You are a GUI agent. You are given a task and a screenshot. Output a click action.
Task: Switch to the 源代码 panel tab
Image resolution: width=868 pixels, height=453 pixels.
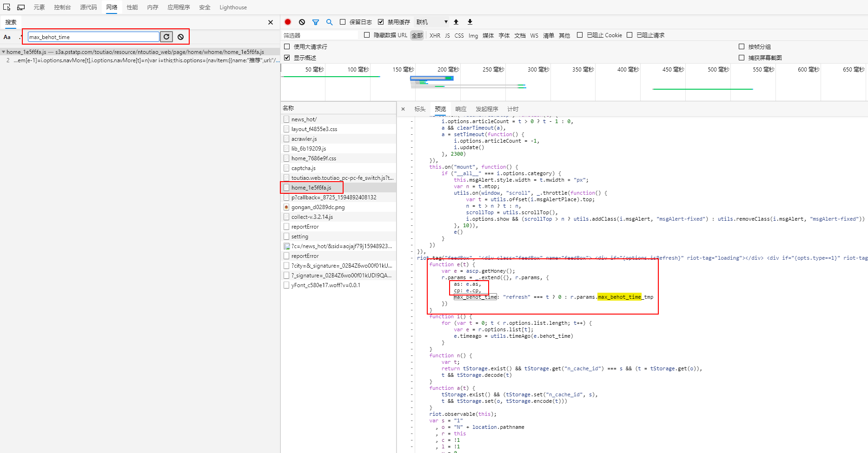coord(88,7)
